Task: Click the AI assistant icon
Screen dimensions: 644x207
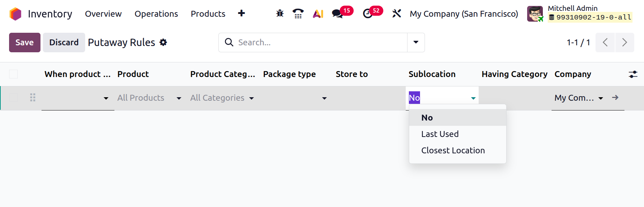Action: (x=318, y=14)
